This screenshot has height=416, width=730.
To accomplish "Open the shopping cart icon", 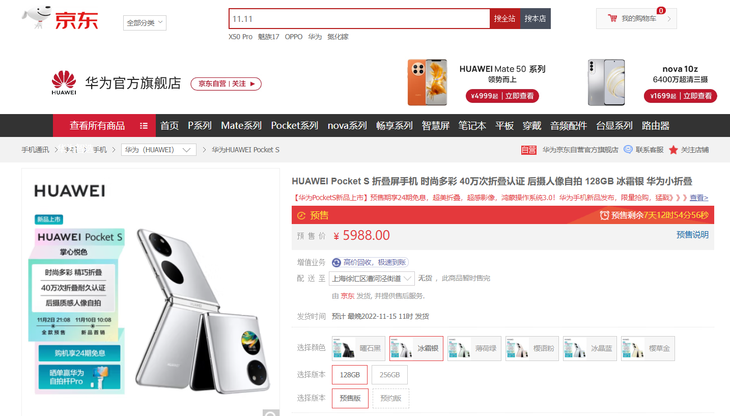I will point(612,19).
